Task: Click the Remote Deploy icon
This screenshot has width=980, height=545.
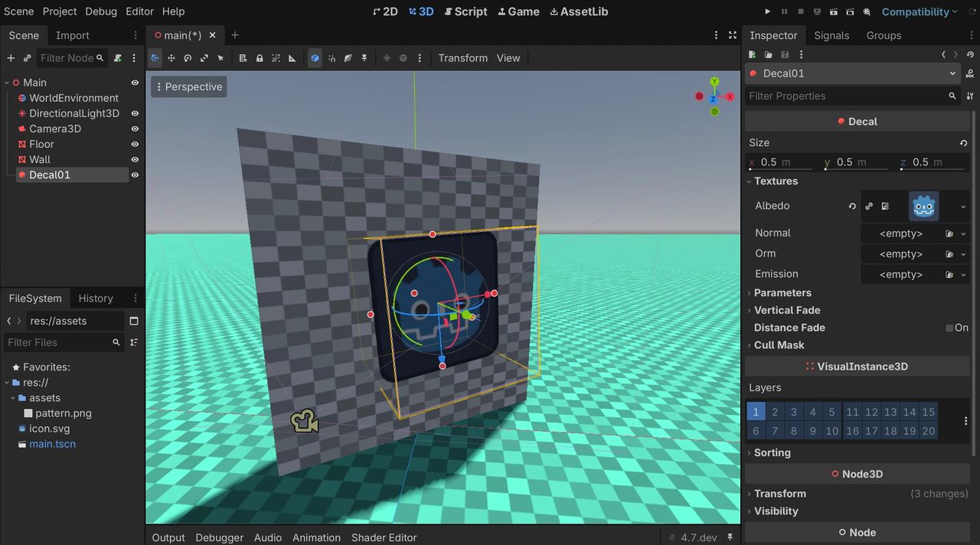Action: (x=818, y=11)
